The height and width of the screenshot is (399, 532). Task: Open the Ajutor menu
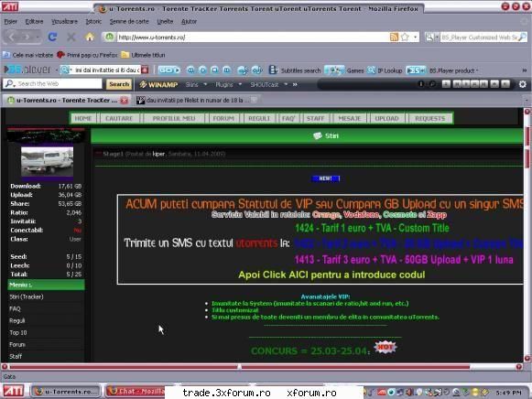tap(189, 21)
